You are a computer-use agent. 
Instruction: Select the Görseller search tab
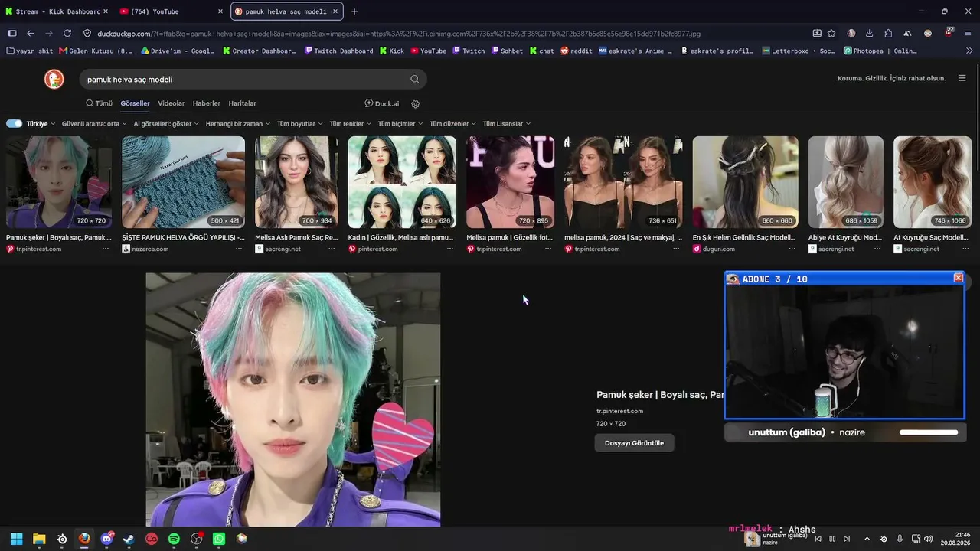tap(135, 103)
